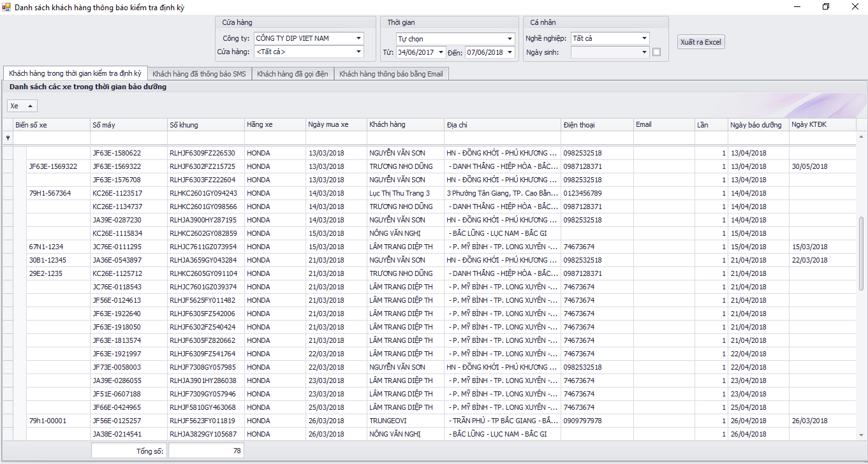This screenshot has width=868, height=464.
Task: Open the Đến date picker dropdown
Action: click(x=510, y=52)
